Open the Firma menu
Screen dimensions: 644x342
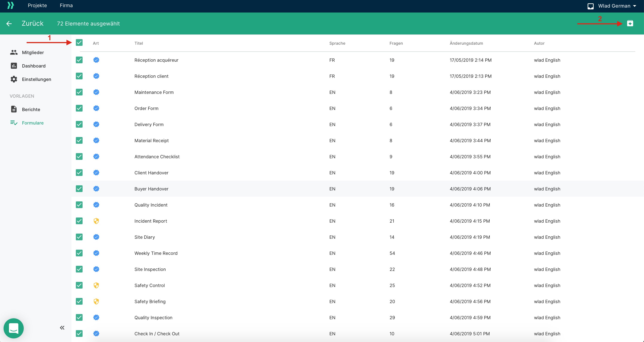pyautogui.click(x=66, y=6)
